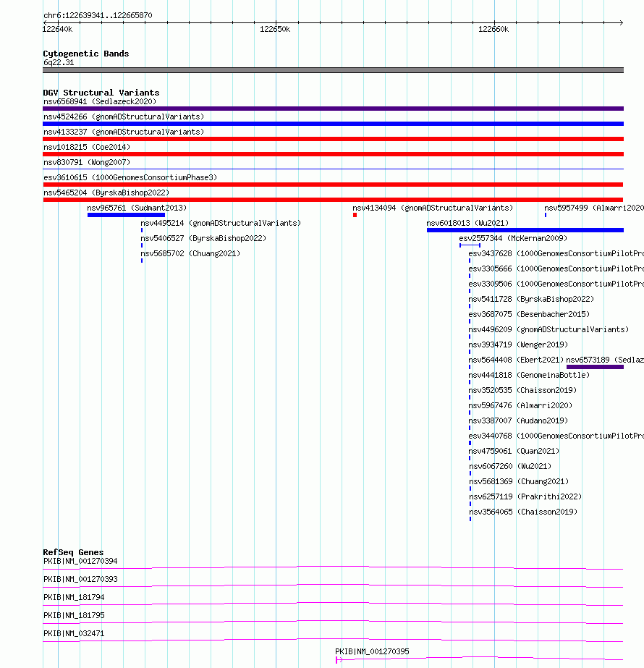644x668 pixels.
Task: Click the small red square under nsv4134094
Action: click(355, 215)
